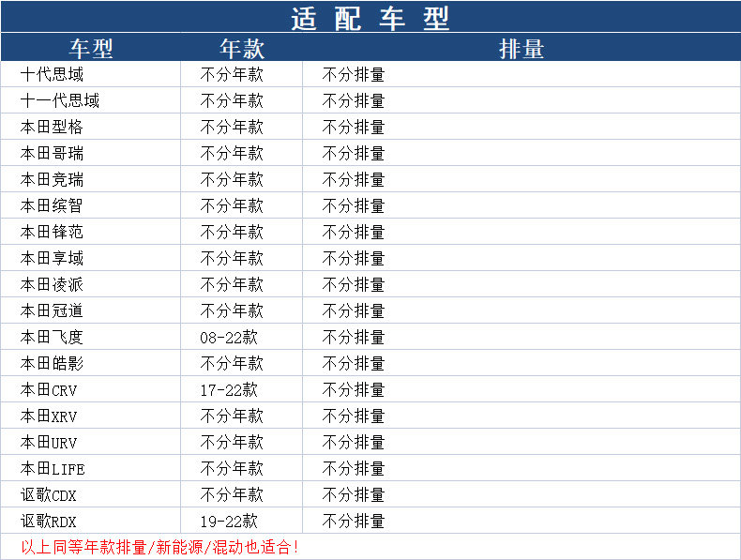Select the 年款 column header
Viewport: 741px width, 560px height.
241,48
